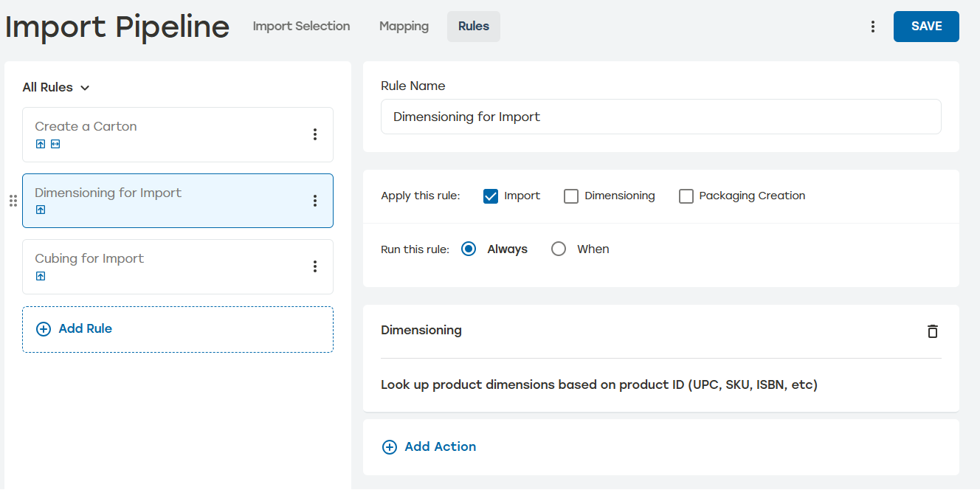The image size is (980, 490).
Task: Click the SAVE button
Action: pos(926,27)
